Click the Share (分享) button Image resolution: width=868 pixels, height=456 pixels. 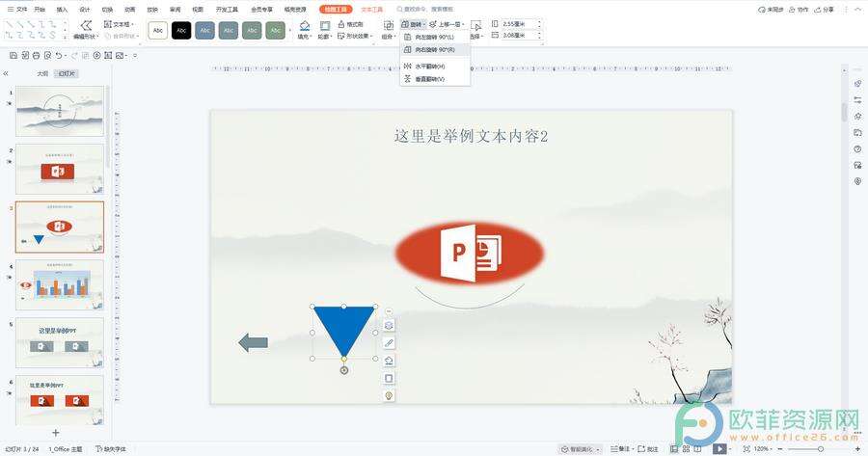(x=824, y=10)
